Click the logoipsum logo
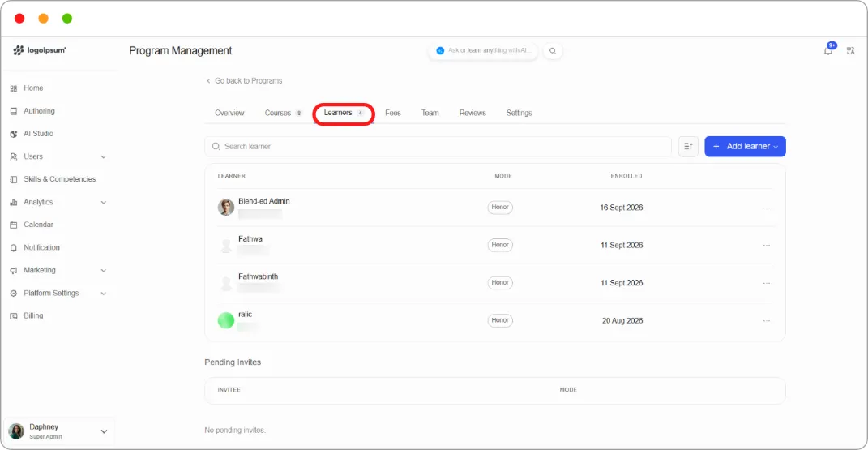868x450 pixels. pos(39,50)
